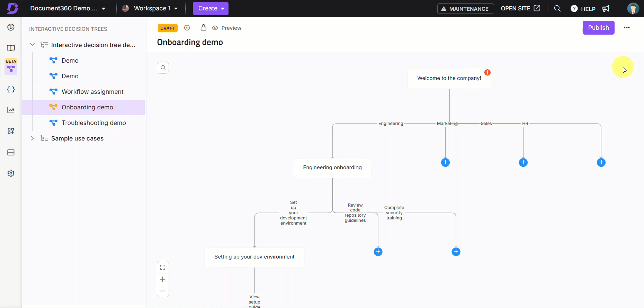
Task: Open the Documentation book icon in sidebar
Action: 11,48
